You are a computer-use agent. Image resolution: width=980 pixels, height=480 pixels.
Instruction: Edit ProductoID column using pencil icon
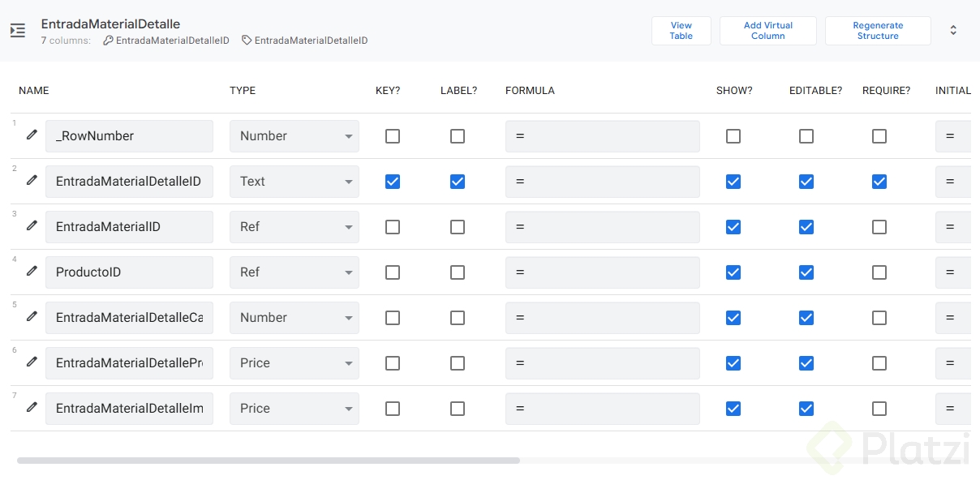[32, 272]
